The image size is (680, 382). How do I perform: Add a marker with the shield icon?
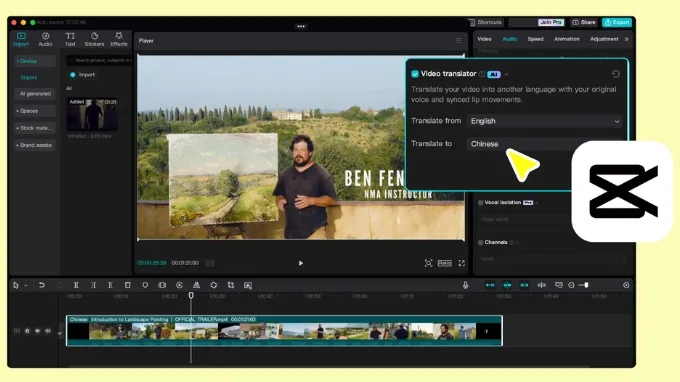click(145, 285)
